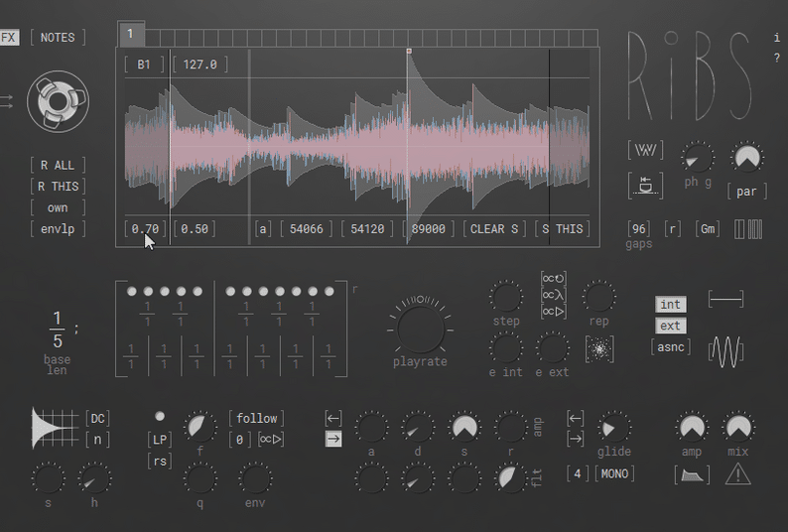
Task: Click the 89000 value
Action: (428, 229)
